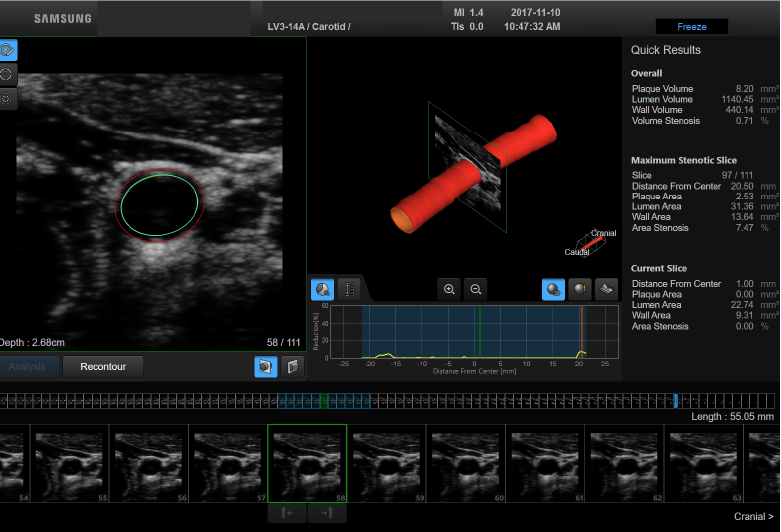Image resolution: width=781 pixels, height=532 pixels.
Task: Click the Length : 55.05 mm label
Action: point(732,417)
